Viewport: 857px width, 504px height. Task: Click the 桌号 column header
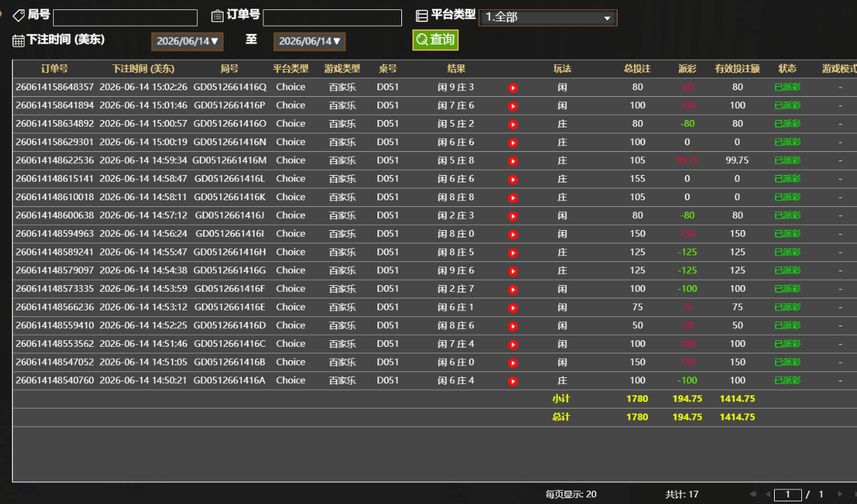click(x=388, y=69)
